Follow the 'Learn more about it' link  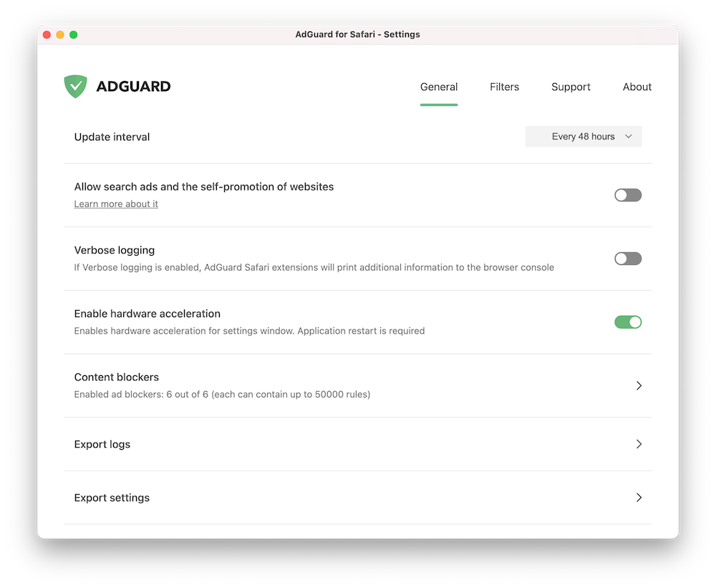(x=116, y=204)
